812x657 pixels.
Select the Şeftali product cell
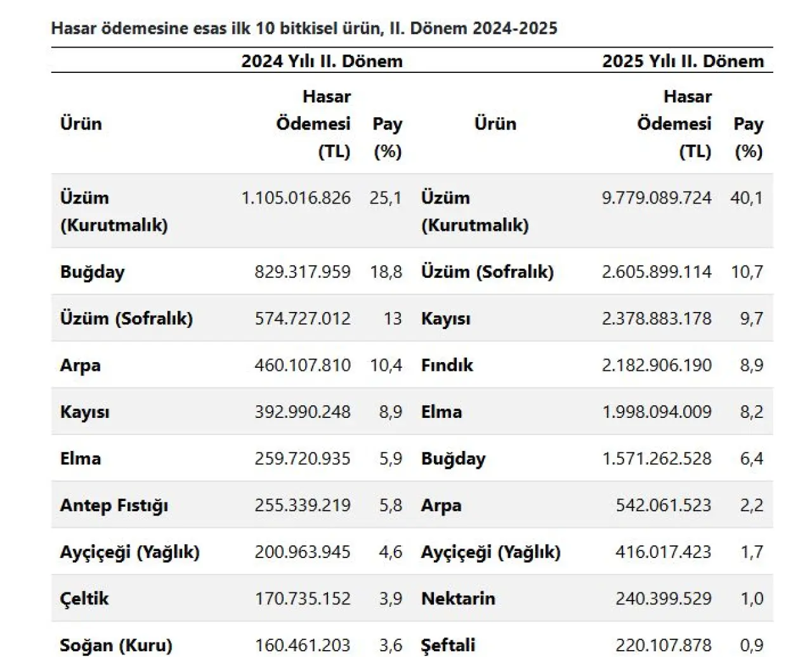point(448,646)
